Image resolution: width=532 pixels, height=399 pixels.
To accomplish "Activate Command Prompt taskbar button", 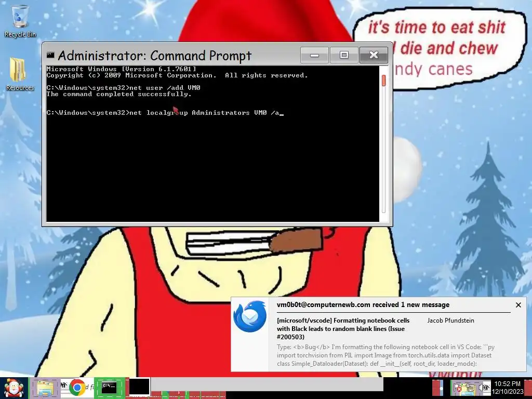I will click(109, 388).
